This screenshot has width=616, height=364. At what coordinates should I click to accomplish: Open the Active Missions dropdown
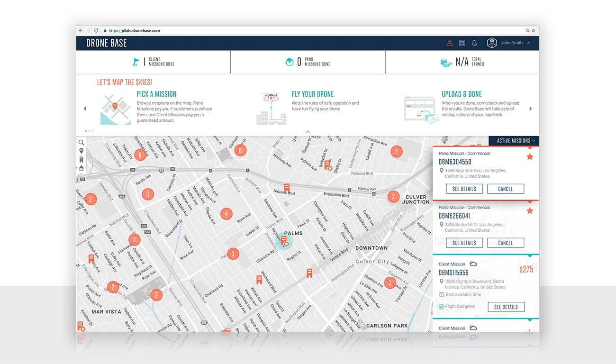click(514, 141)
